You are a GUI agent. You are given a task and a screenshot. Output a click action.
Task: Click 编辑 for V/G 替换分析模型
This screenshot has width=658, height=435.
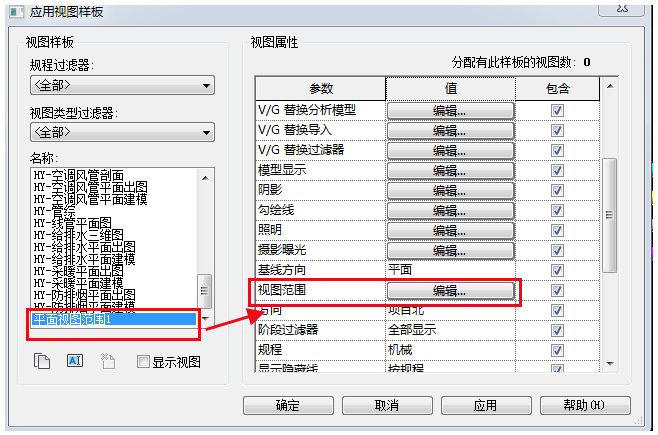(450, 111)
